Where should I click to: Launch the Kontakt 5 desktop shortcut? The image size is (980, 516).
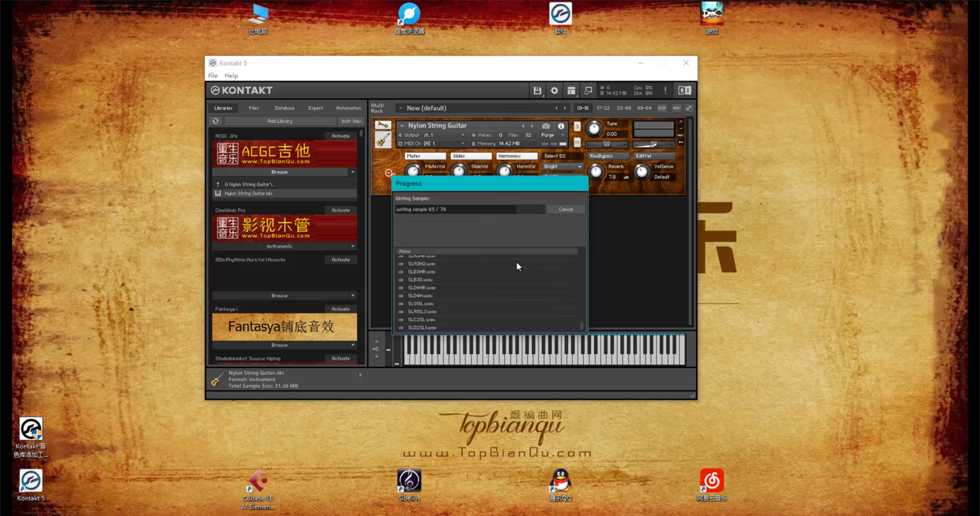click(x=31, y=485)
